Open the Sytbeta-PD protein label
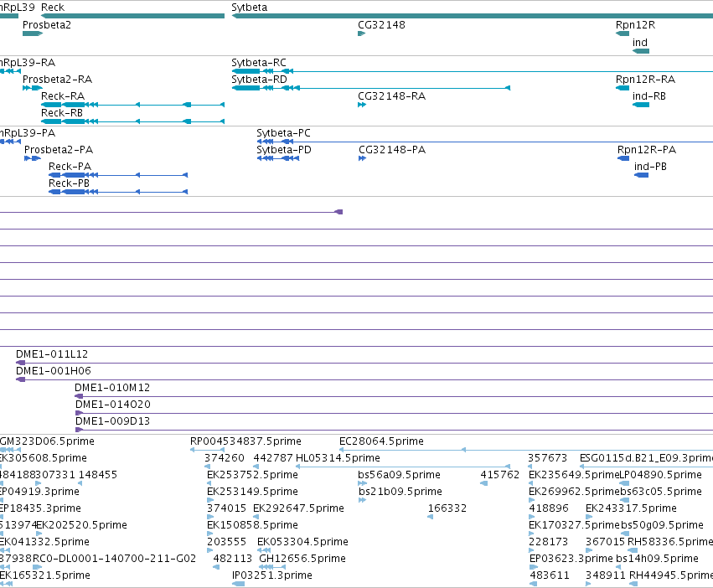Screen dimensions: 713x588 click(x=284, y=150)
